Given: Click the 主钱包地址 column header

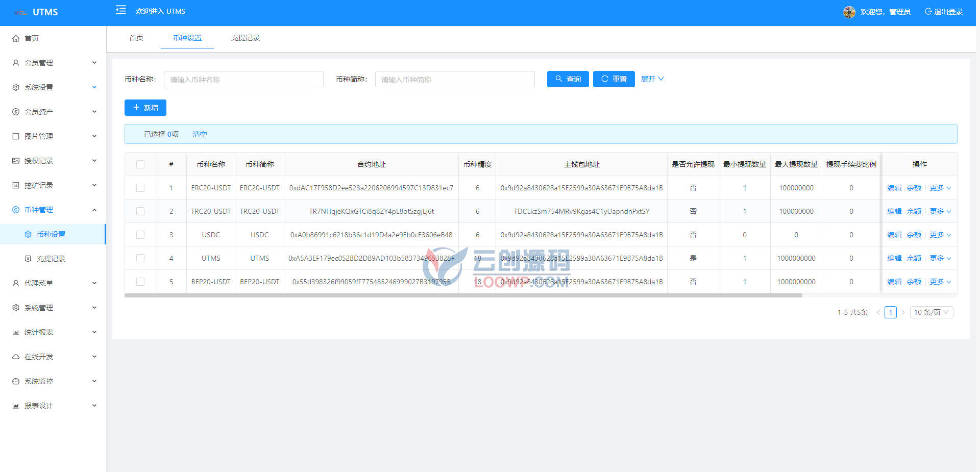Looking at the screenshot, I should pos(582,164).
